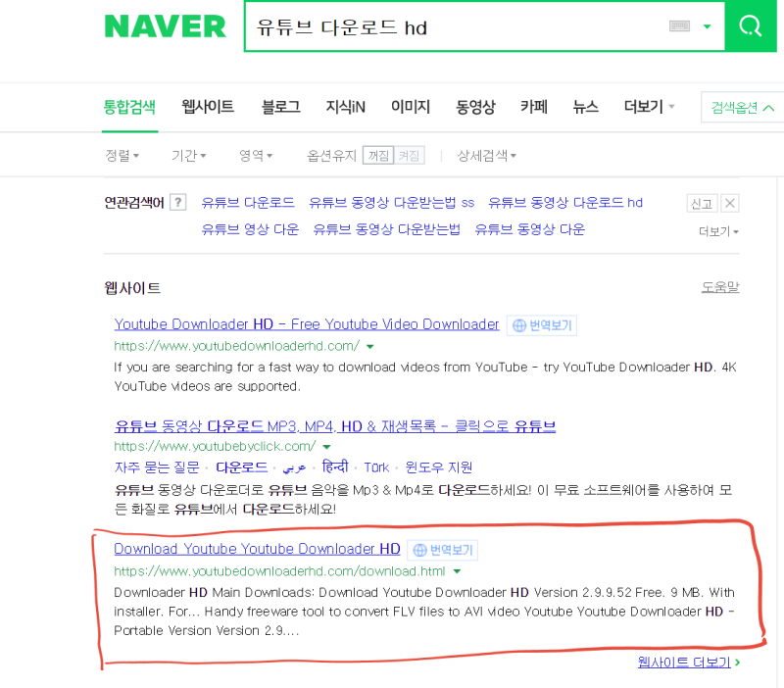Expand the search autocomplete dropdown arrow
Image resolution: width=784 pixels, height=688 pixels.
tap(707, 26)
